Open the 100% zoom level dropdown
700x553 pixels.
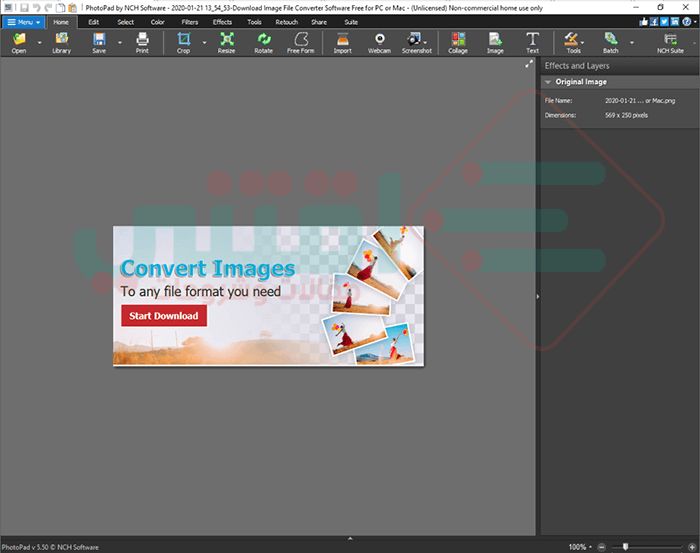tap(580, 547)
